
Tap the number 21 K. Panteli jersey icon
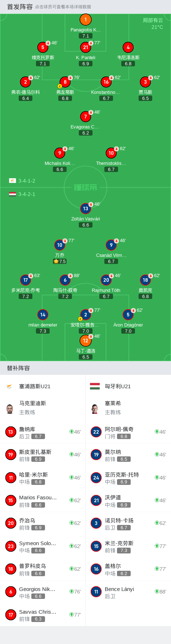pos(85,47)
